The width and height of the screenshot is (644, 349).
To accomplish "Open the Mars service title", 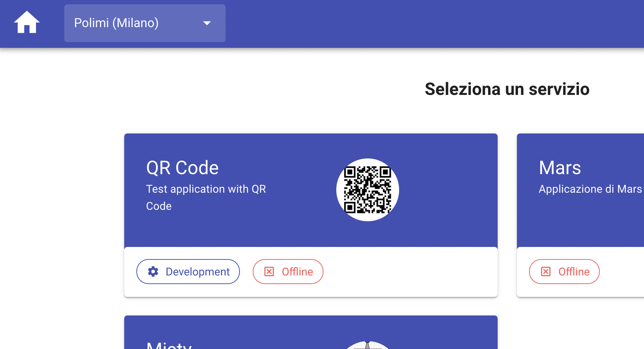I will pos(560,168).
